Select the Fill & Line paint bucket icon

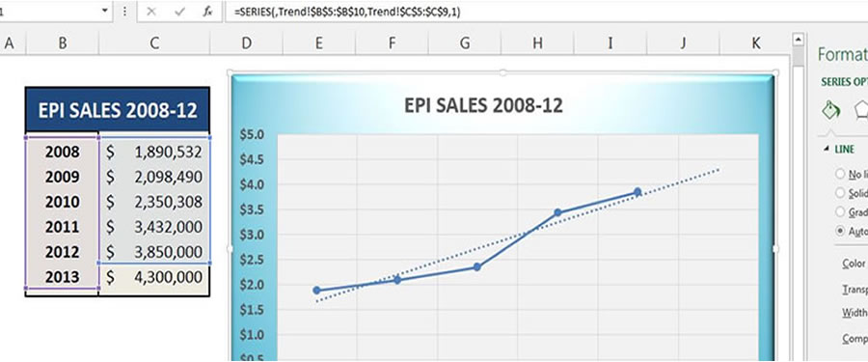point(830,110)
